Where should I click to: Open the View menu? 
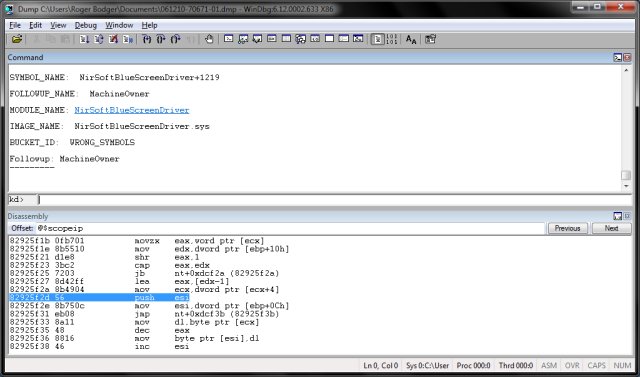(x=58, y=25)
